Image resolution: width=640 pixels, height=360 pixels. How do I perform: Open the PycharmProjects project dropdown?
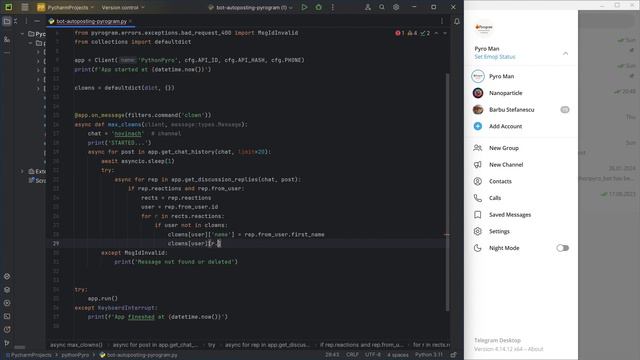65,7
